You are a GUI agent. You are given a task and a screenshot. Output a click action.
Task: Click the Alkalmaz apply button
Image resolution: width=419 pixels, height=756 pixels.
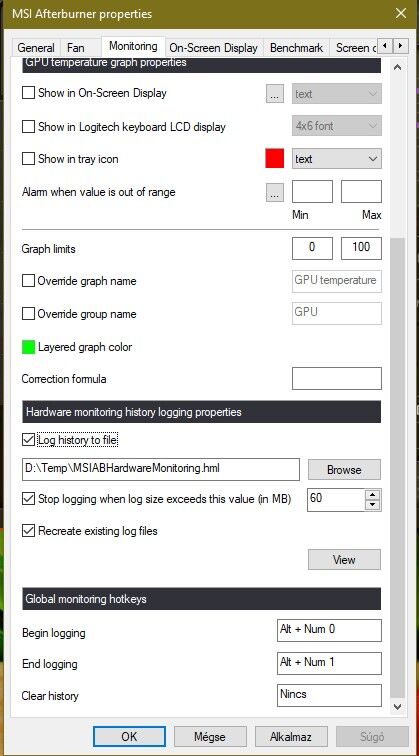pos(291,736)
